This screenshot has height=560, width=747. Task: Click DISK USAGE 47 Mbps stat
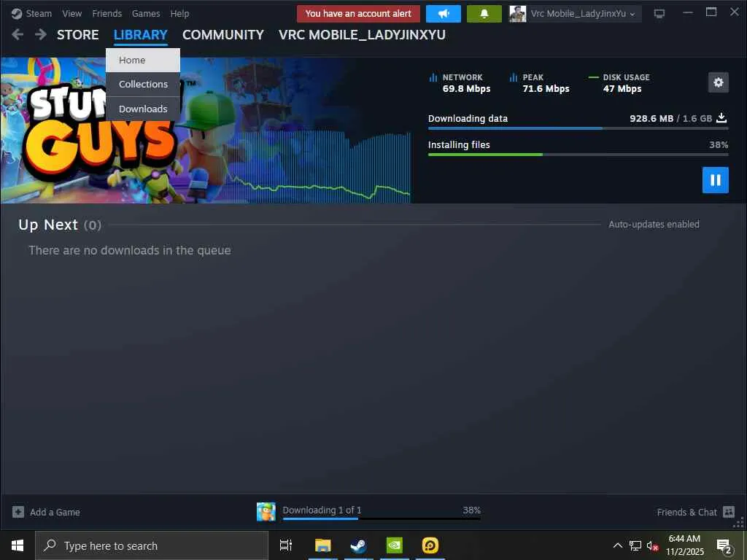coord(619,83)
